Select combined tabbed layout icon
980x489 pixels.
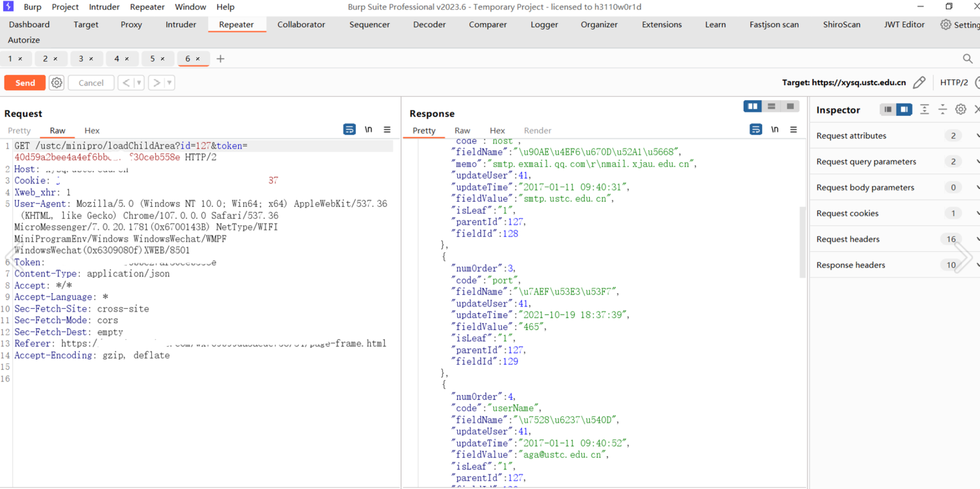pyautogui.click(x=790, y=106)
